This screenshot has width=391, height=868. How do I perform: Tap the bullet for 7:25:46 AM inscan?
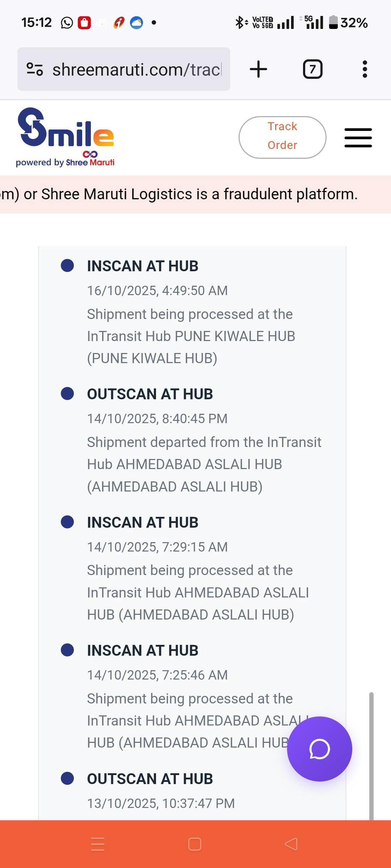pyautogui.click(x=67, y=650)
